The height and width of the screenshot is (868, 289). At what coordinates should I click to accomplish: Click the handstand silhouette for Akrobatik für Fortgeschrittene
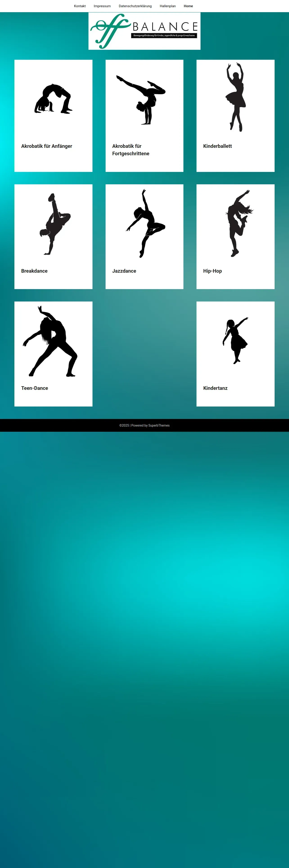coord(141,100)
